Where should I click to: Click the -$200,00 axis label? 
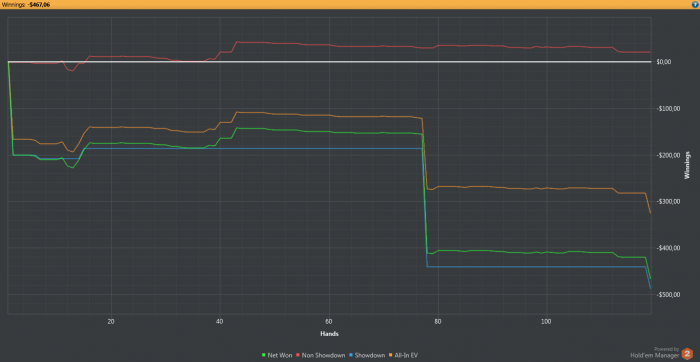pos(668,155)
